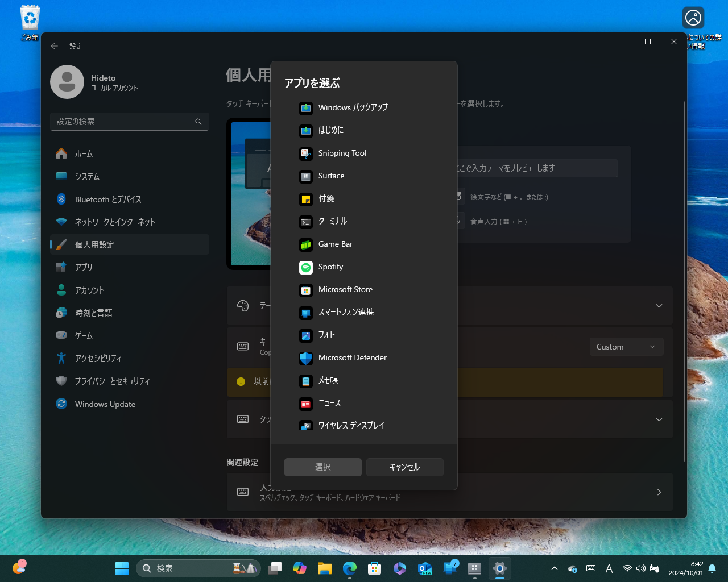
Task: Show hidden system tray icons
Action: (x=555, y=568)
